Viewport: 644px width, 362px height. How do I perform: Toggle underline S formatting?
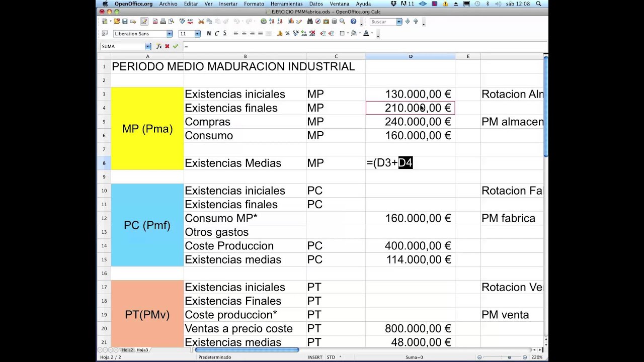224,33
